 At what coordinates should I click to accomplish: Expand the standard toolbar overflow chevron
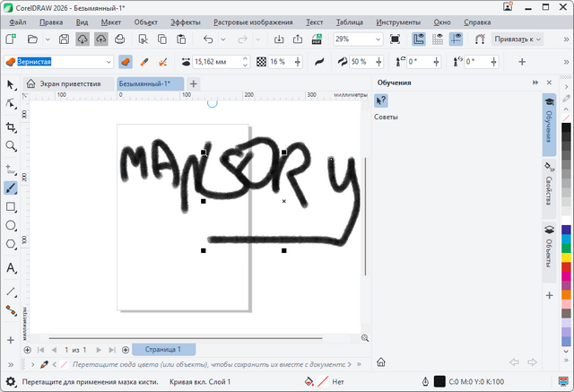(566, 39)
